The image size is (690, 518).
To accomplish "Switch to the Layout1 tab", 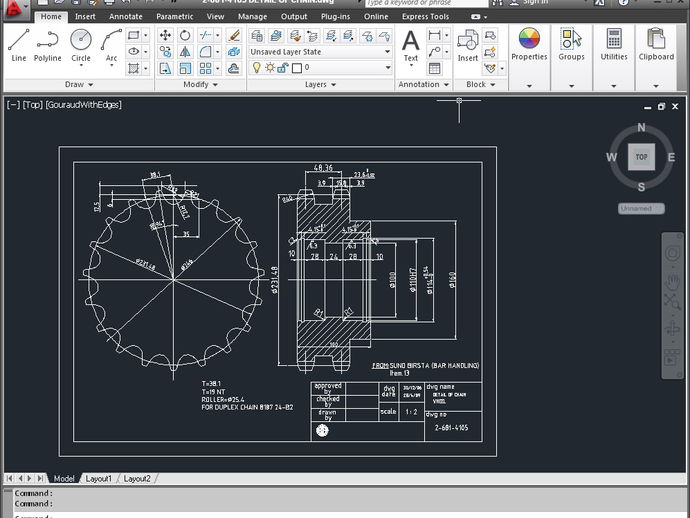I will (x=99, y=479).
